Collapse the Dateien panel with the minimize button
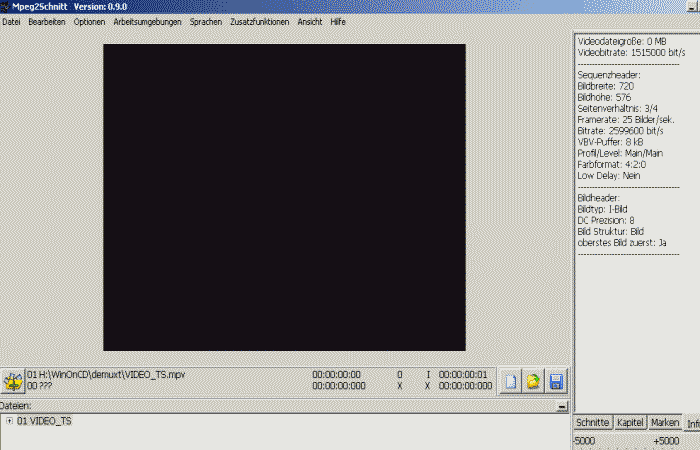The image size is (700, 450). [x=562, y=407]
